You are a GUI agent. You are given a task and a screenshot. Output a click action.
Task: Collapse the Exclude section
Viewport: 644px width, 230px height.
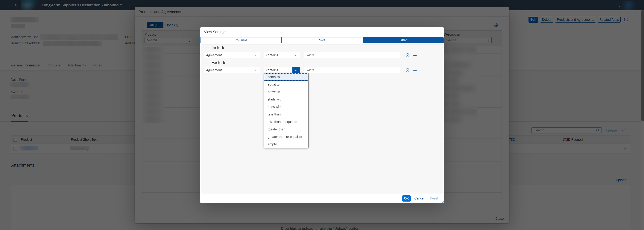(205, 63)
